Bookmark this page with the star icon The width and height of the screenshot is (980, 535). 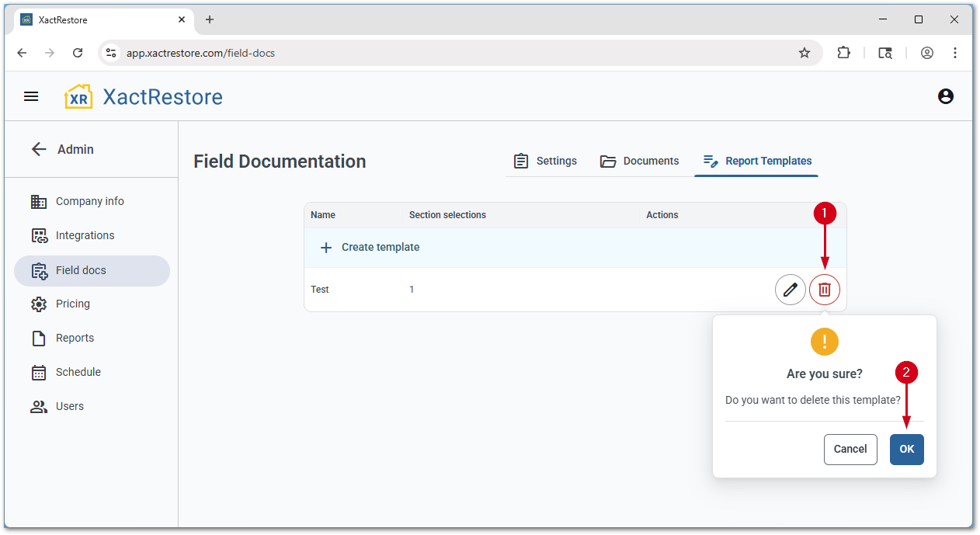pyautogui.click(x=804, y=53)
